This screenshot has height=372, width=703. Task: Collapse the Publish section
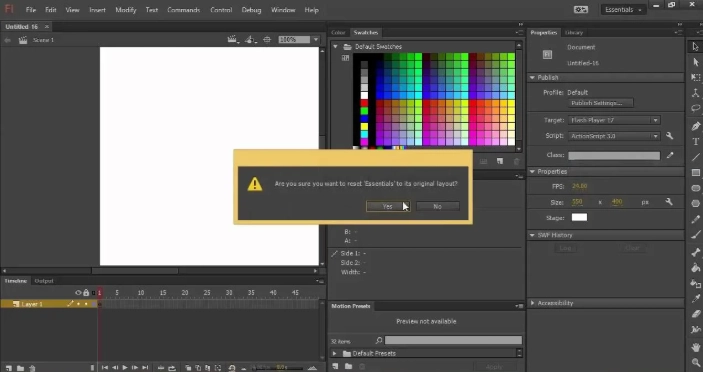click(532, 78)
